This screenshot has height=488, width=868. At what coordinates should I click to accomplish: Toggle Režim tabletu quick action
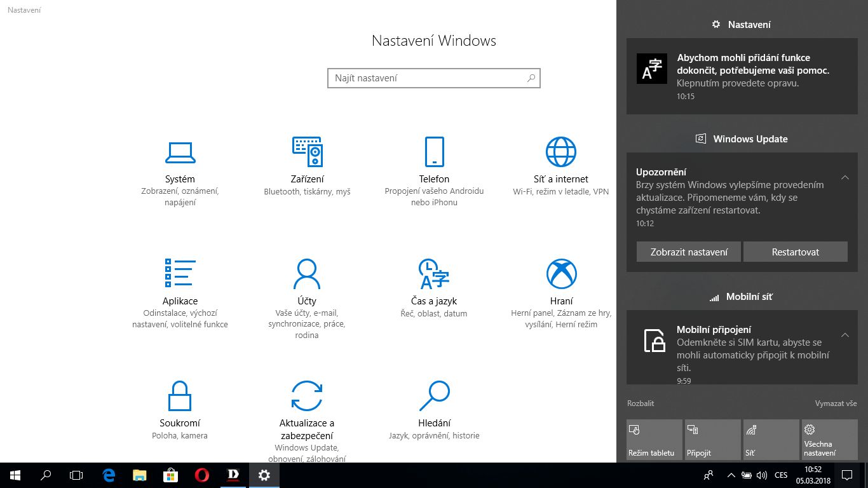tap(654, 439)
